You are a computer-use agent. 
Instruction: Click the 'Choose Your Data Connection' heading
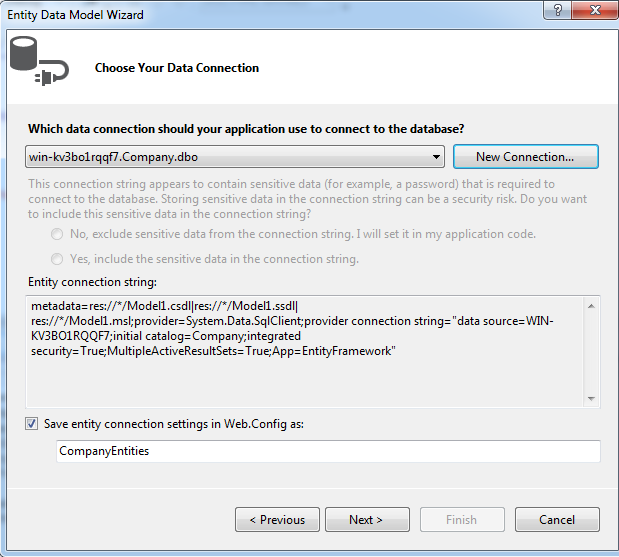point(177,68)
